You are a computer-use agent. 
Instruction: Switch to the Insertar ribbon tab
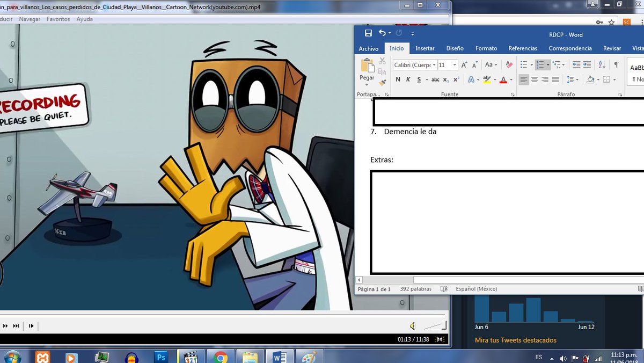(x=425, y=48)
